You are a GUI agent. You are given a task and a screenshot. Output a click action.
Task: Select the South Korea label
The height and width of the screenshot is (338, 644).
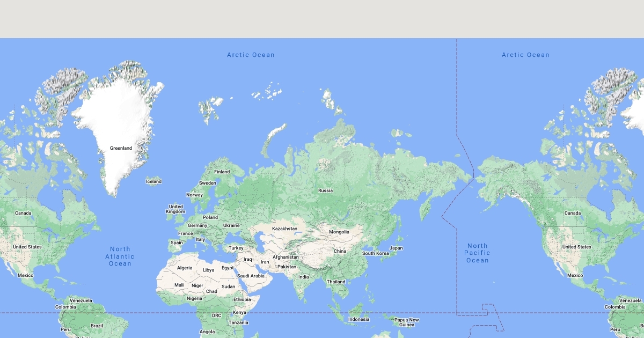[x=375, y=253]
